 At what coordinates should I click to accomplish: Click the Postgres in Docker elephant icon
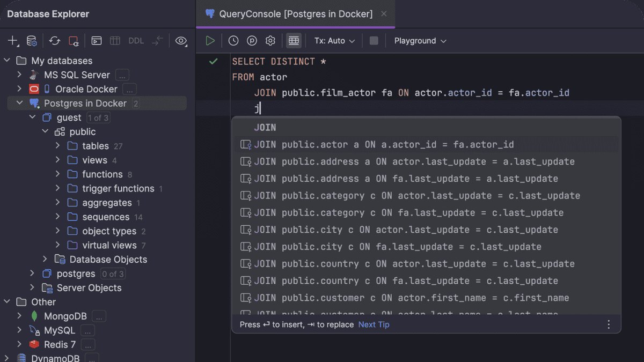point(34,104)
